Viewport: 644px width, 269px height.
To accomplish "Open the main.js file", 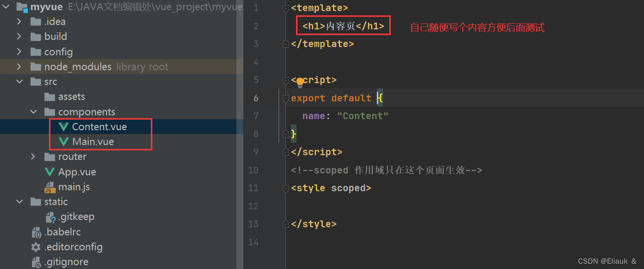I will click(x=74, y=187).
